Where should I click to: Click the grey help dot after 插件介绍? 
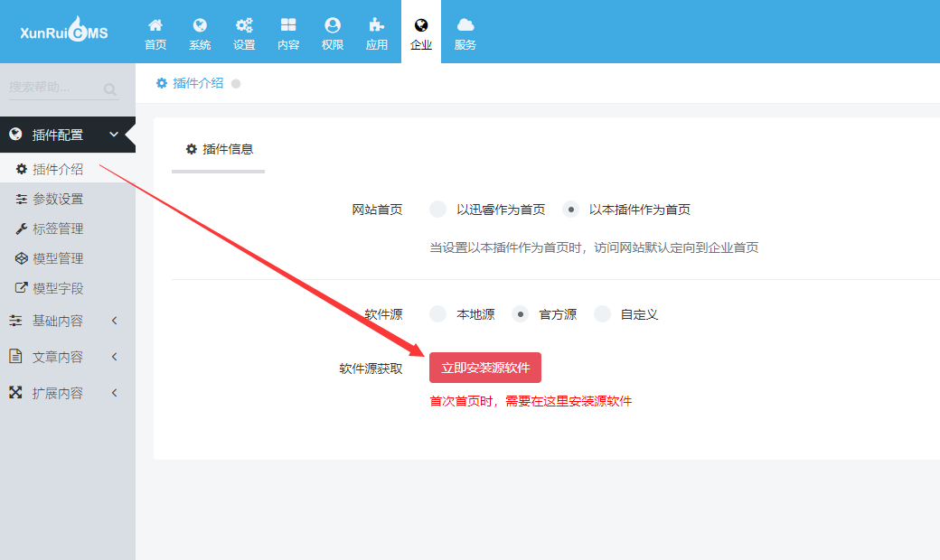click(236, 84)
